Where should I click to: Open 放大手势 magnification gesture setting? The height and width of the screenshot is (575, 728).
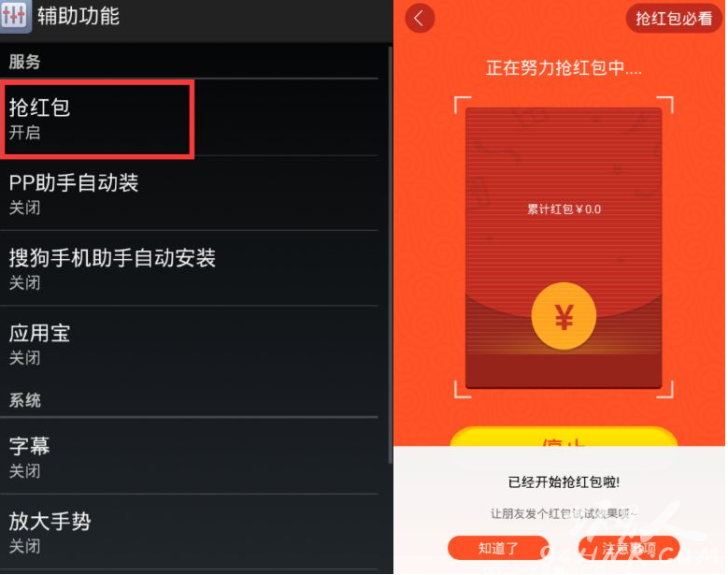click(190, 532)
